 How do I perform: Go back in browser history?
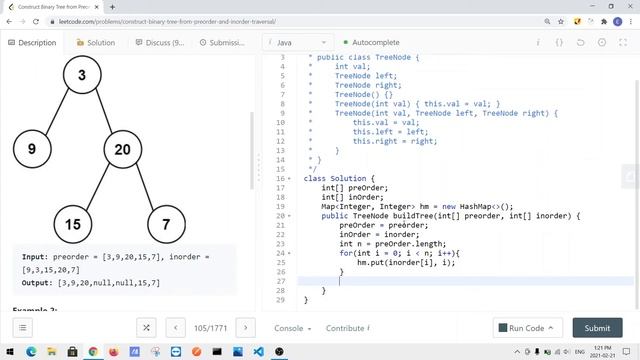tap(9, 22)
